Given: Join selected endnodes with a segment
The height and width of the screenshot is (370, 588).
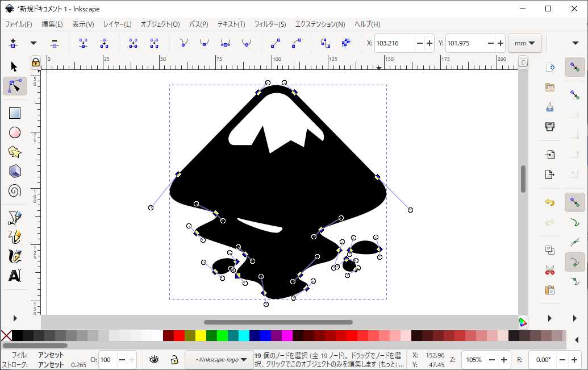Looking at the screenshot, I should [x=133, y=43].
